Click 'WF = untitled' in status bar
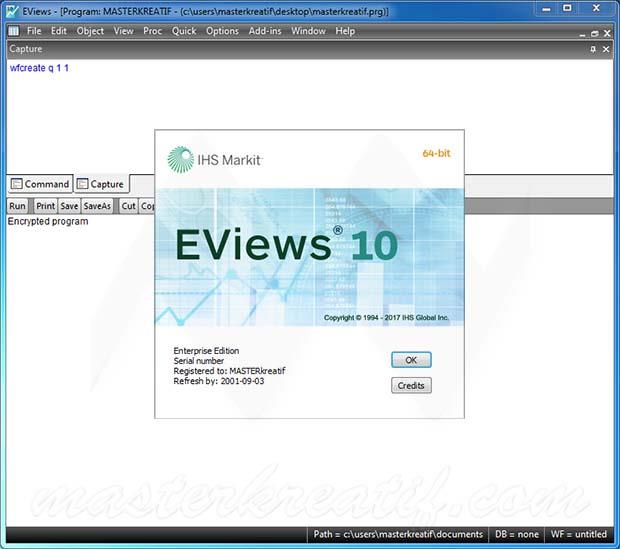620x549 pixels. coord(578,534)
